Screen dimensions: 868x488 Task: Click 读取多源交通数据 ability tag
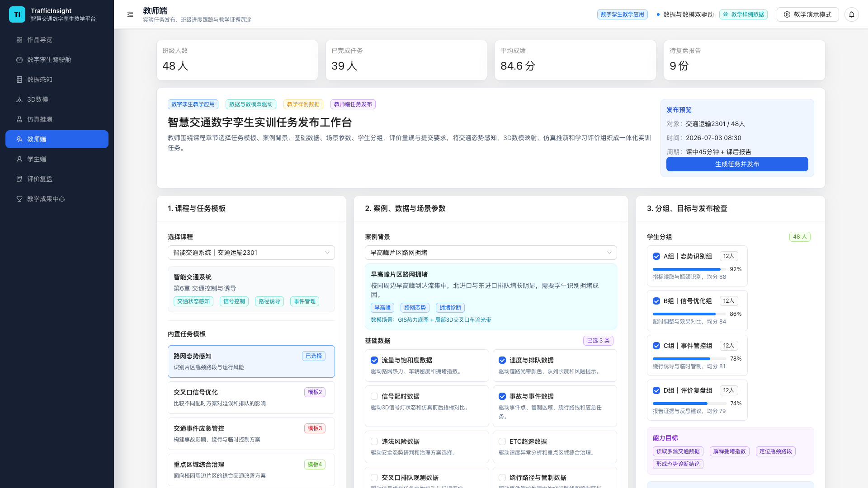pyautogui.click(x=678, y=451)
